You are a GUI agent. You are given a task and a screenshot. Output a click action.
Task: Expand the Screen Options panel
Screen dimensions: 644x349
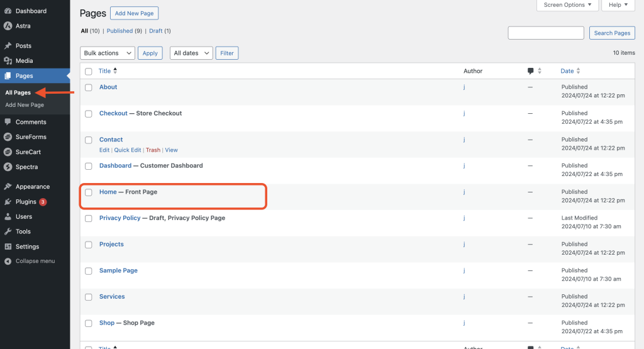pos(567,5)
